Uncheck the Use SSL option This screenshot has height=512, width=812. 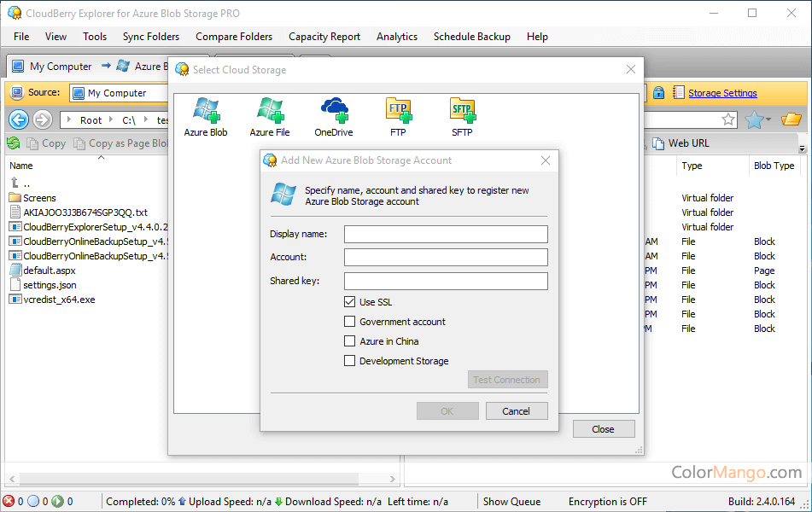(x=350, y=301)
